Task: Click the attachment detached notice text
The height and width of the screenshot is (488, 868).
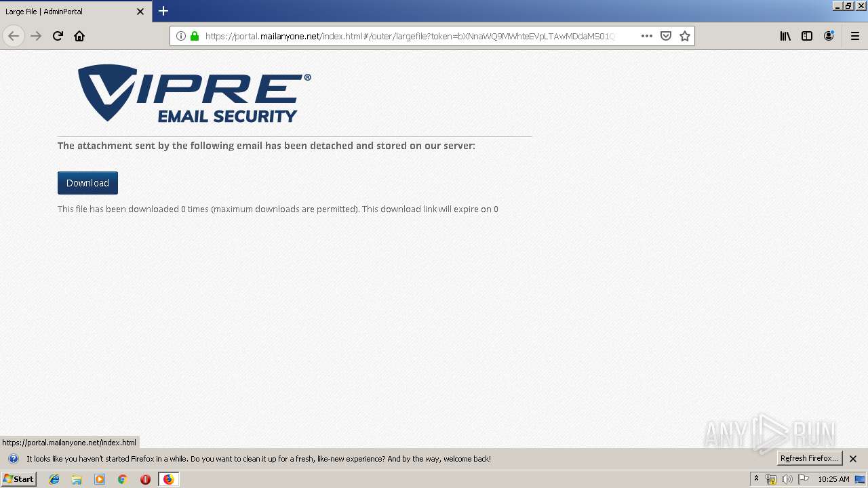Action: [267, 146]
